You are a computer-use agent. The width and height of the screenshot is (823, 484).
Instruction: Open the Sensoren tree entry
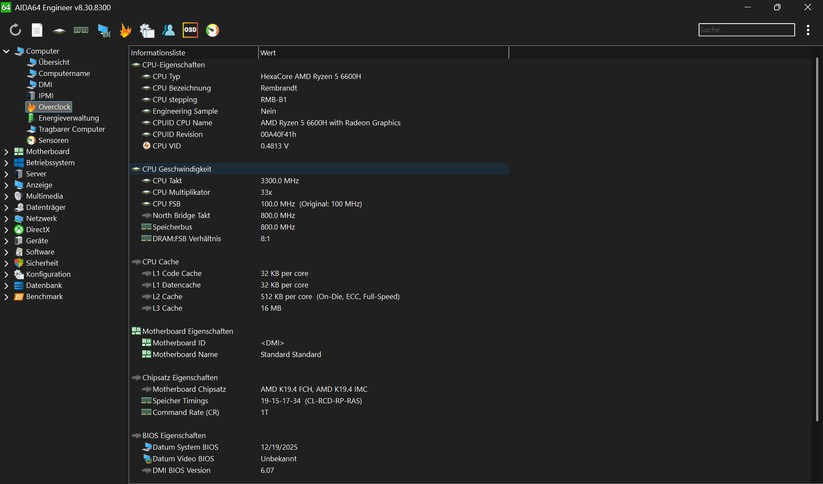[53, 140]
